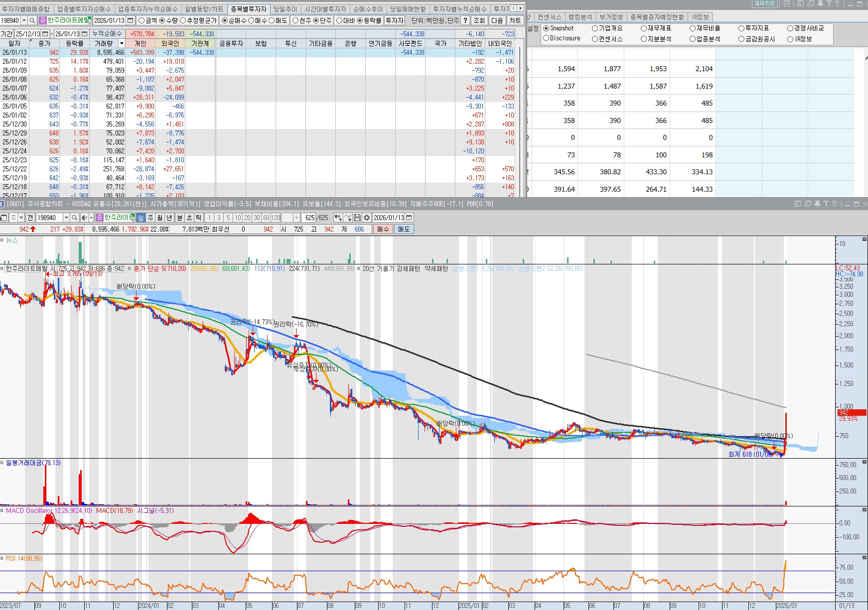The height and width of the screenshot is (610, 868).
Task: Click the pin icon in the company info window title bar
Action: tap(820, 3)
